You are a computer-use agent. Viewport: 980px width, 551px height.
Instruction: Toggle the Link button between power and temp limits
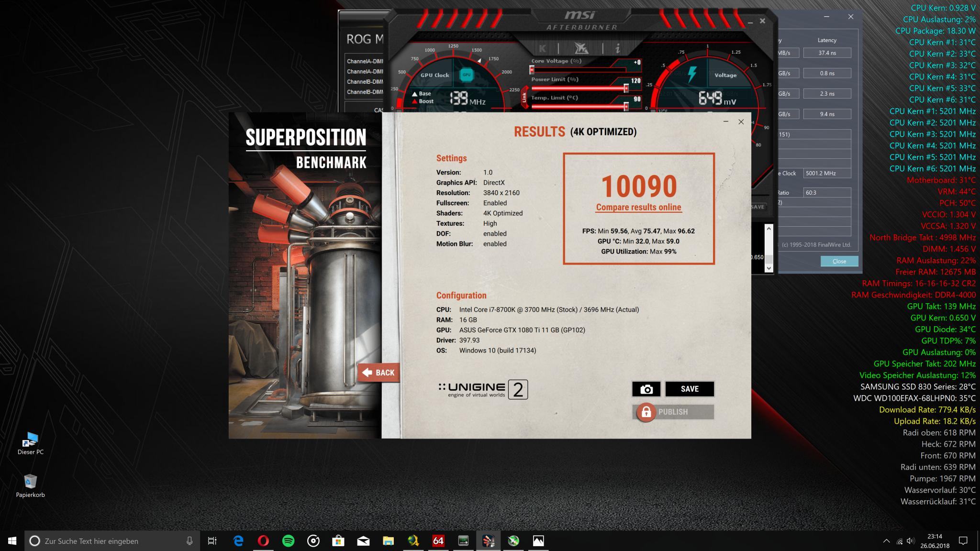(524, 98)
